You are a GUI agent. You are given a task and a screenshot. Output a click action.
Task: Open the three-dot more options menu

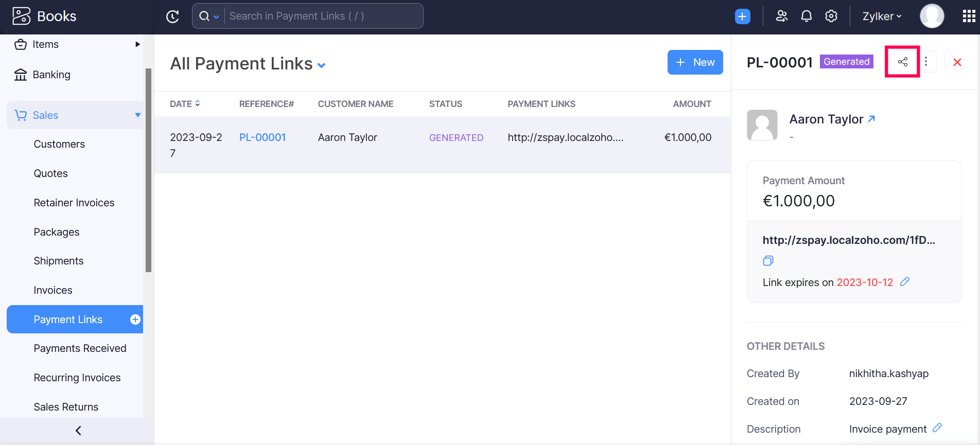pyautogui.click(x=926, y=62)
